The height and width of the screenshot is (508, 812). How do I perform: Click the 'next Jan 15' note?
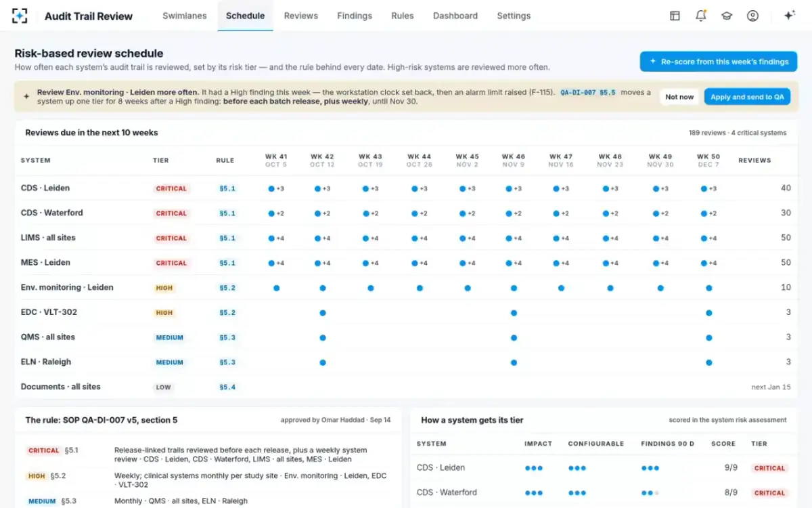click(771, 387)
